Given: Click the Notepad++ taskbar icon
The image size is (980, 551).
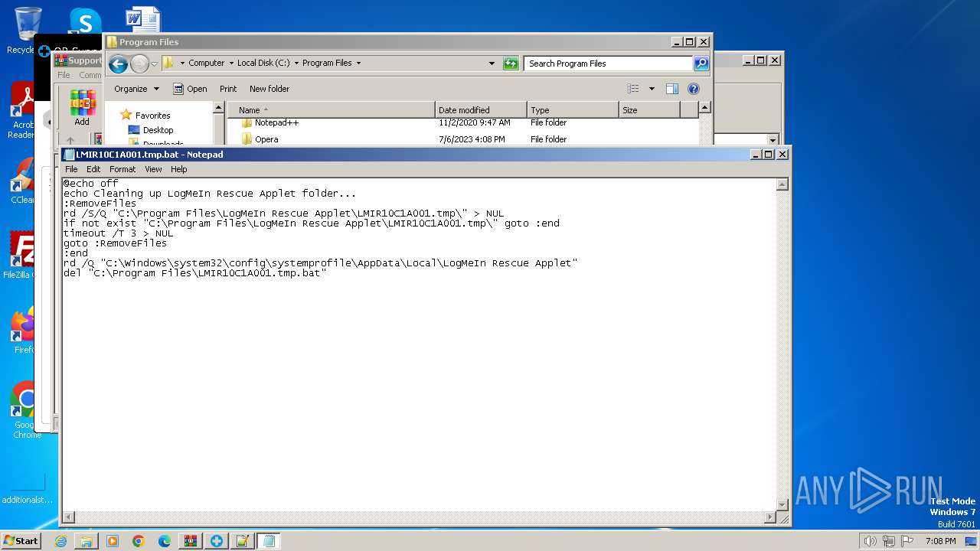Looking at the screenshot, I should [x=243, y=541].
